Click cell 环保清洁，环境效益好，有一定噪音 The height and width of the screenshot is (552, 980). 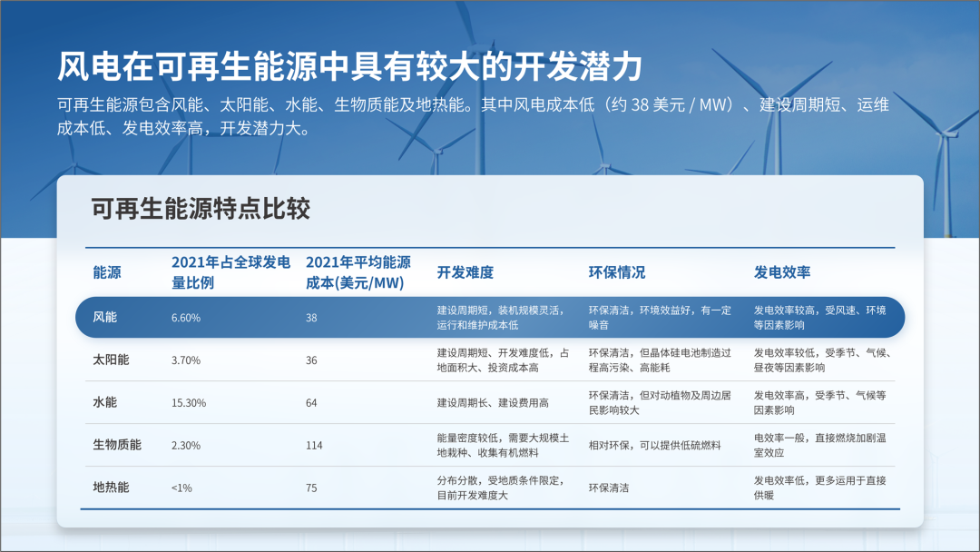[x=660, y=318]
